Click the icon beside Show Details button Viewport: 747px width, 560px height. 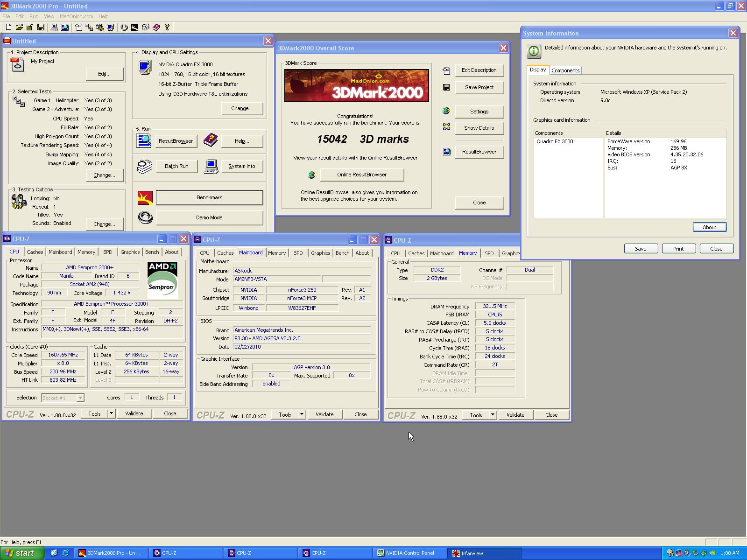click(x=446, y=127)
